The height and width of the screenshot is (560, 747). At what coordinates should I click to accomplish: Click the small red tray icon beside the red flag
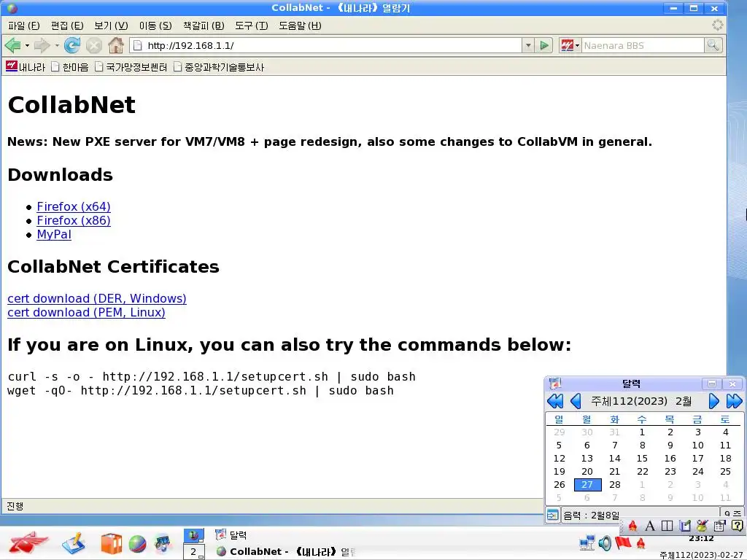[640, 542]
